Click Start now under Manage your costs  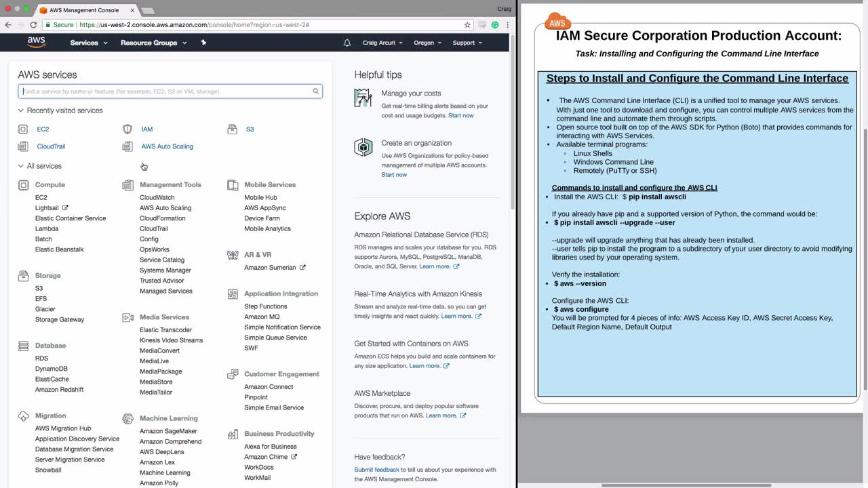pos(461,116)
